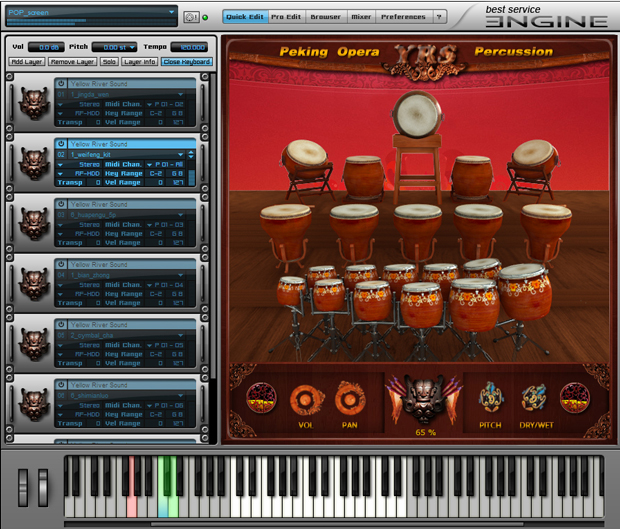Click the Close Keyboard button

pos(186,62)
